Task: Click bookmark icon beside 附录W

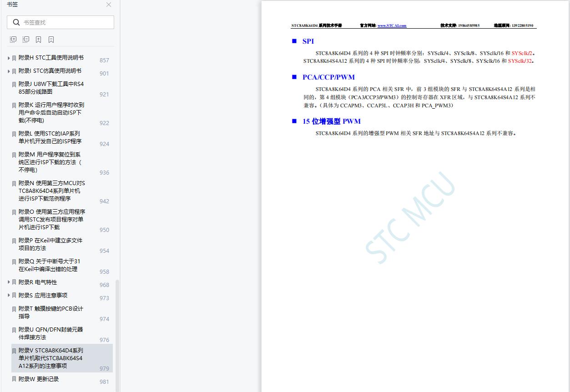Action: 14,379
